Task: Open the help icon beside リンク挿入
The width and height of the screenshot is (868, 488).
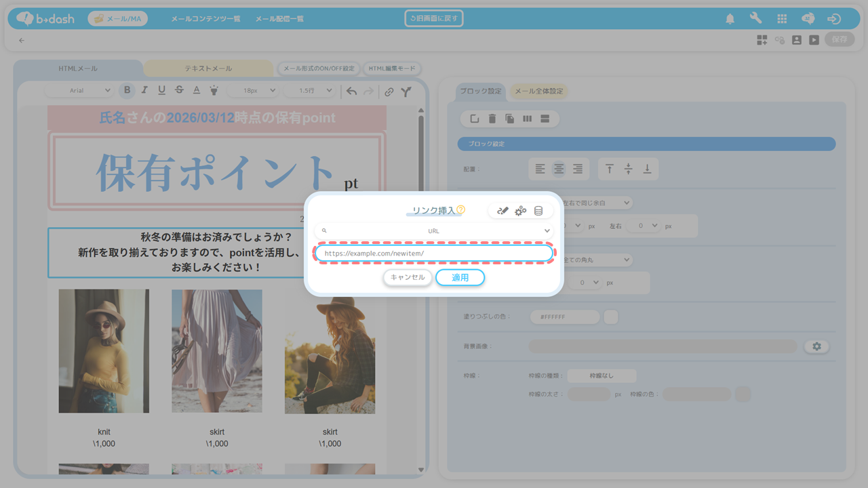Action: click(x=461, y=210)
